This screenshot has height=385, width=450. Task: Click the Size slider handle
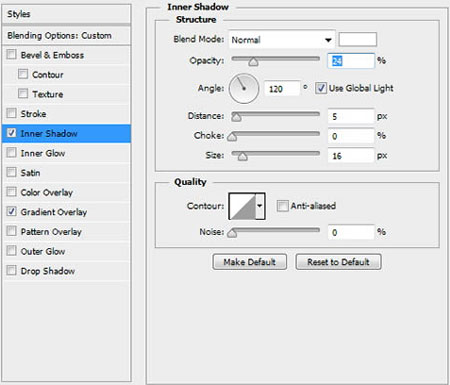point(243,156)
